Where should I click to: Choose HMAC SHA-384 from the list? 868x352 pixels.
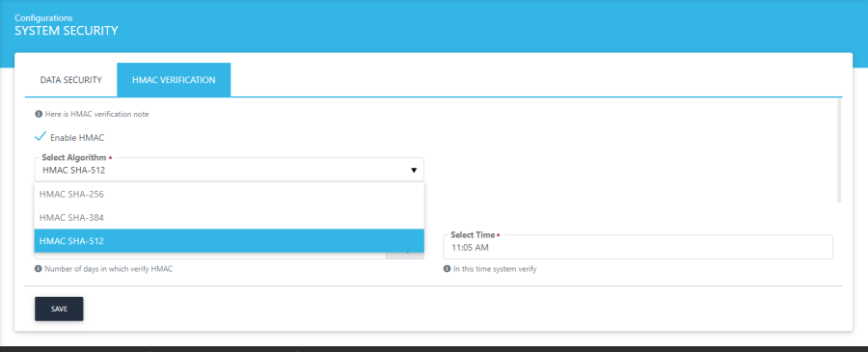(x=230, y=218)
